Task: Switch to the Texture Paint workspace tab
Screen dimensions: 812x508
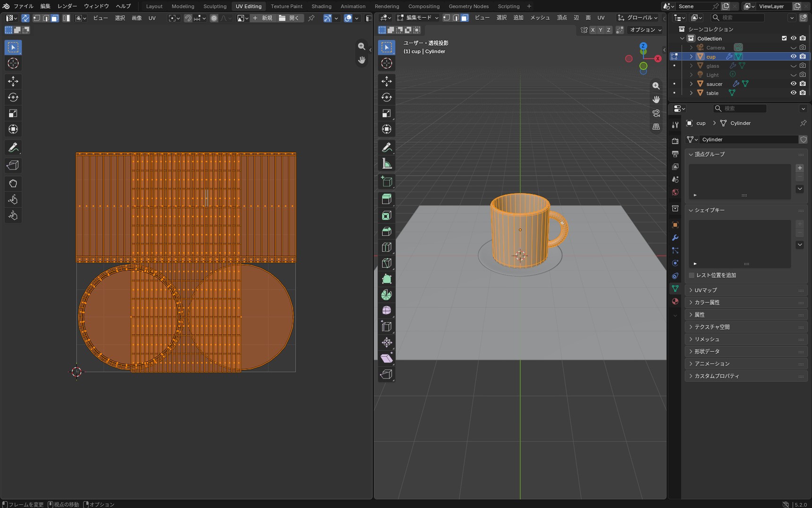Action: pos(287,6)
